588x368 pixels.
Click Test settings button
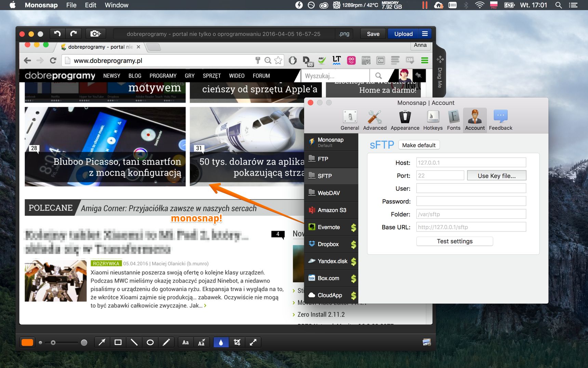pyautogui.click(x=454, y=241)
